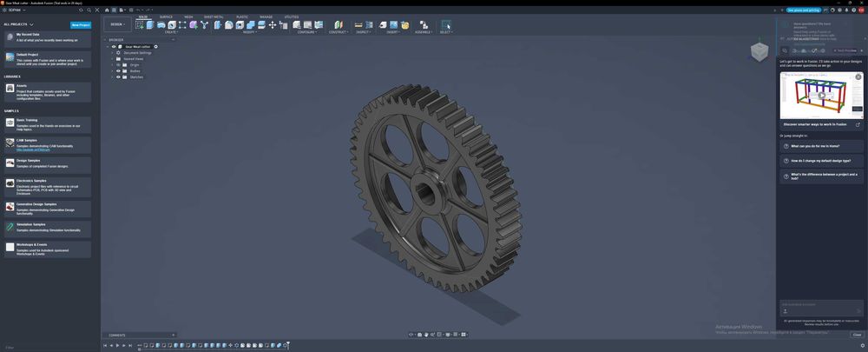868x352 pixels.
Task: Open the ALL PROJECTS dropdown
Action: [x=19, y=24]
